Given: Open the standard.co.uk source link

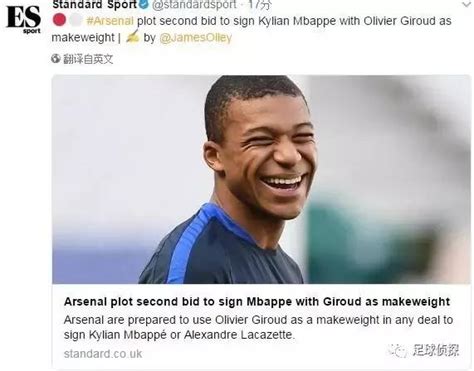Looking at the screenshot, I should pyautogui.click(x=103, y=354).
